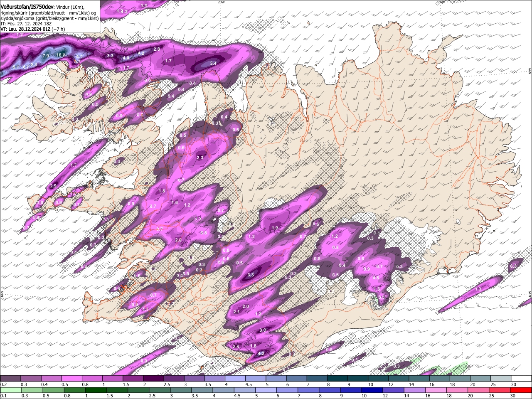Click the '12' label in the upper legend row
This screenshot has width=532, height=399.
[391, 384]
